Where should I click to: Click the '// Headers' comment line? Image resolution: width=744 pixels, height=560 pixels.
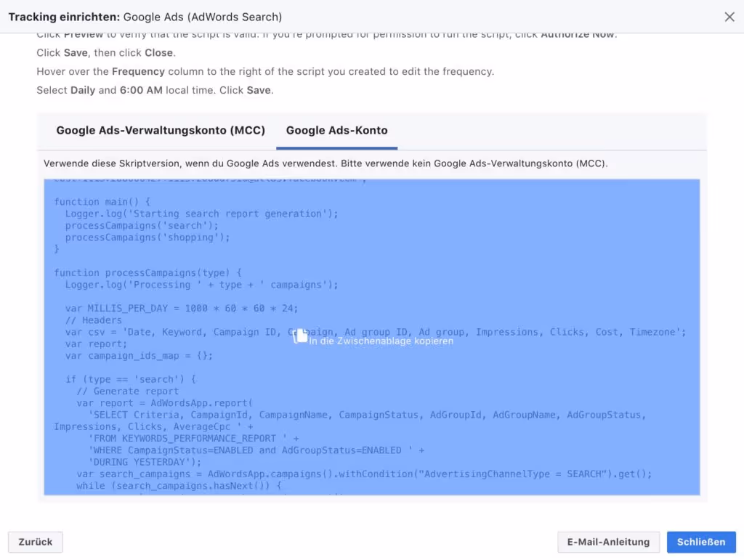click(94, 320)
